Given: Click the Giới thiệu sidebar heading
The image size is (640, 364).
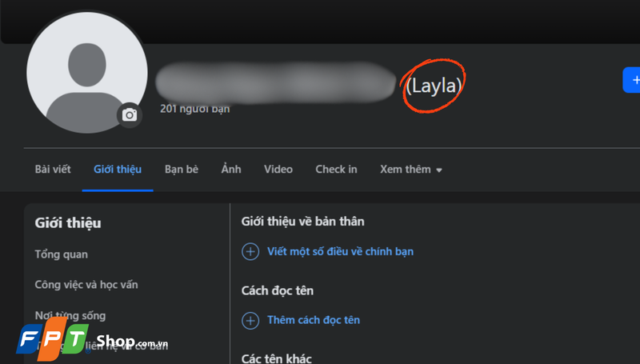Looking at the screenshot, I should [x=68, y=223].
